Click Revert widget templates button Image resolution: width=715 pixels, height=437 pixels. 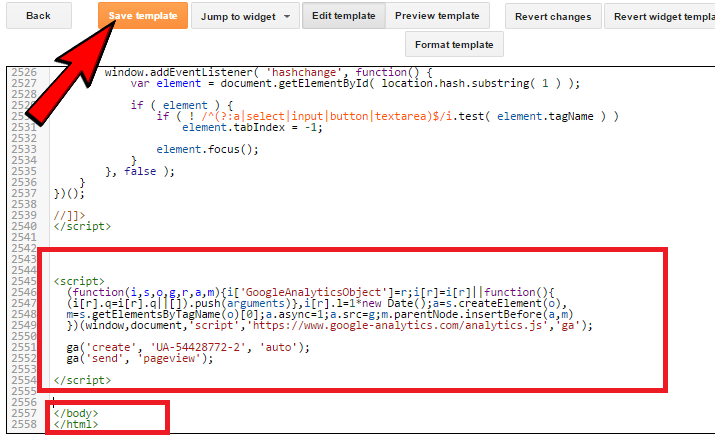pos(660,16)
